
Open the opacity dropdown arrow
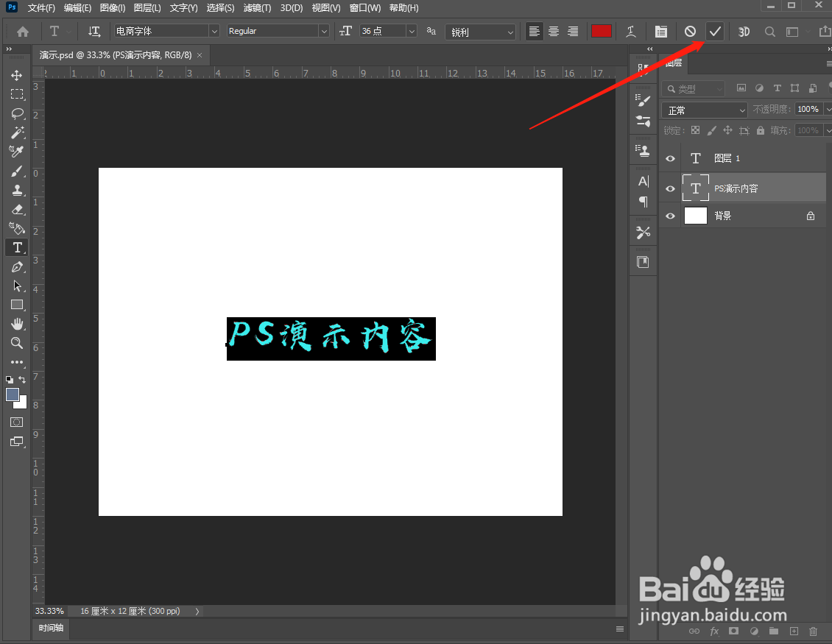828,109
